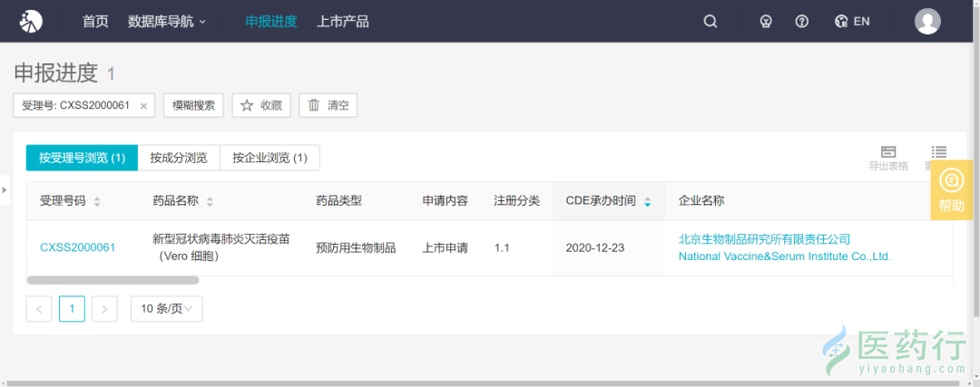Open the yellow 帮助 help widget
980x387 pixels.
coord(951,190)
